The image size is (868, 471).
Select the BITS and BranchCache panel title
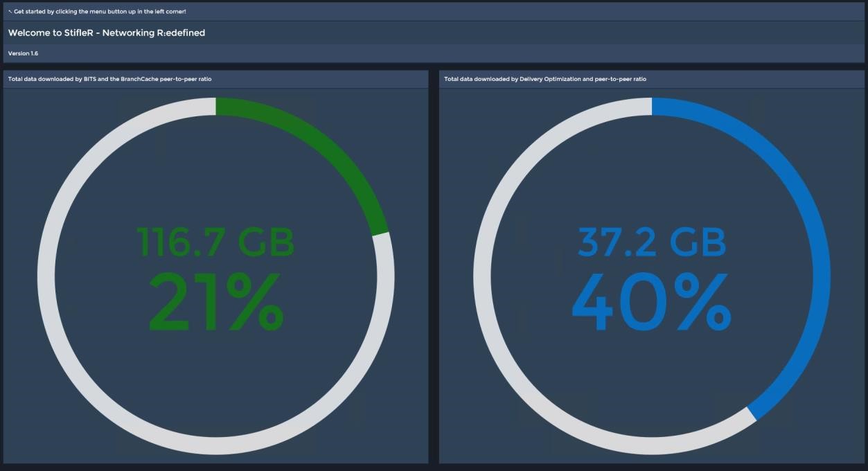point(109,79)
